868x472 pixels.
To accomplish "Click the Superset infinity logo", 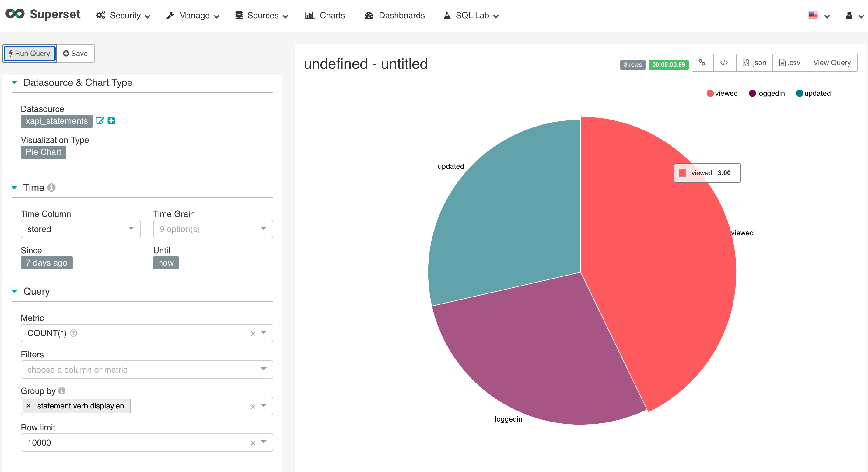I will coord(15,14).
